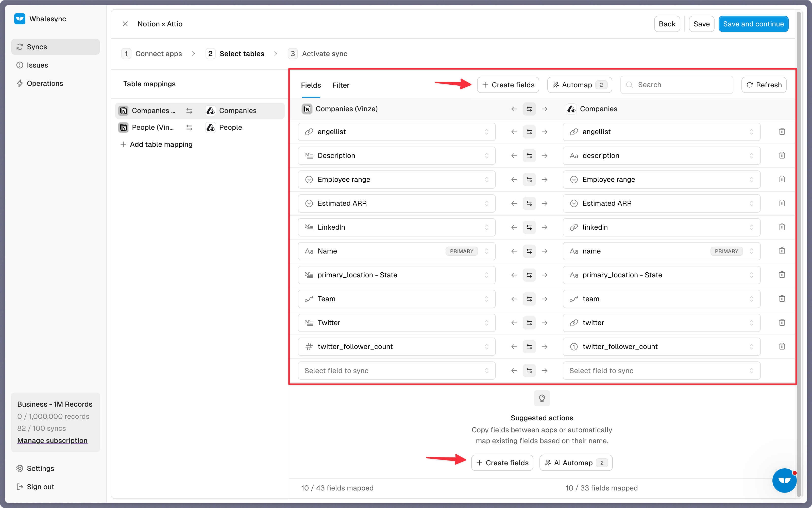
Task: Set left arrow direction for angellist row
Action: coord(514,132)
